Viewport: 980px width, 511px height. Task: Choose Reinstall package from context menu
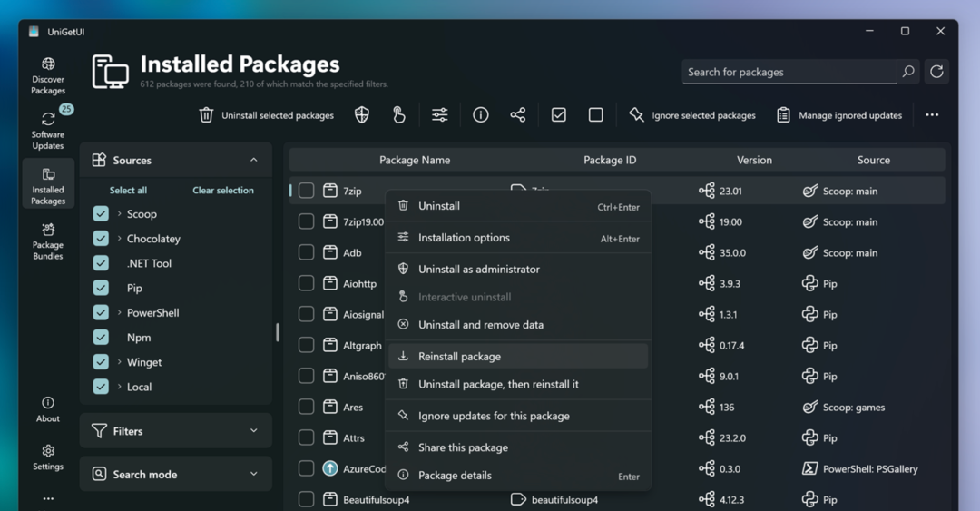459,357
